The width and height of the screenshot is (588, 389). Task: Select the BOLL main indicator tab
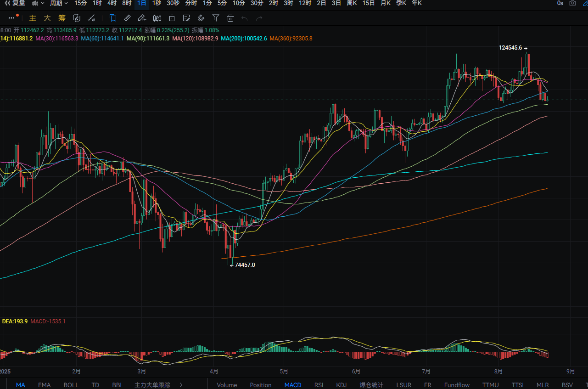[71, 385]
